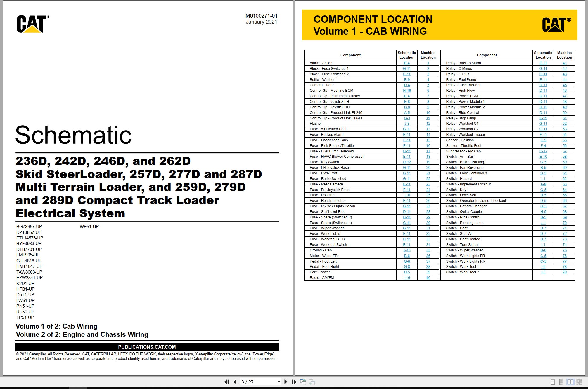Enable continuous scrolling page view
588x389 pixels.
(x=561, y=382)
